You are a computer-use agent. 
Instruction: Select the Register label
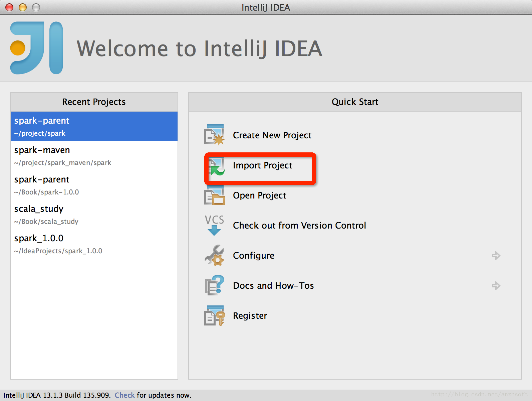point(250,316)
